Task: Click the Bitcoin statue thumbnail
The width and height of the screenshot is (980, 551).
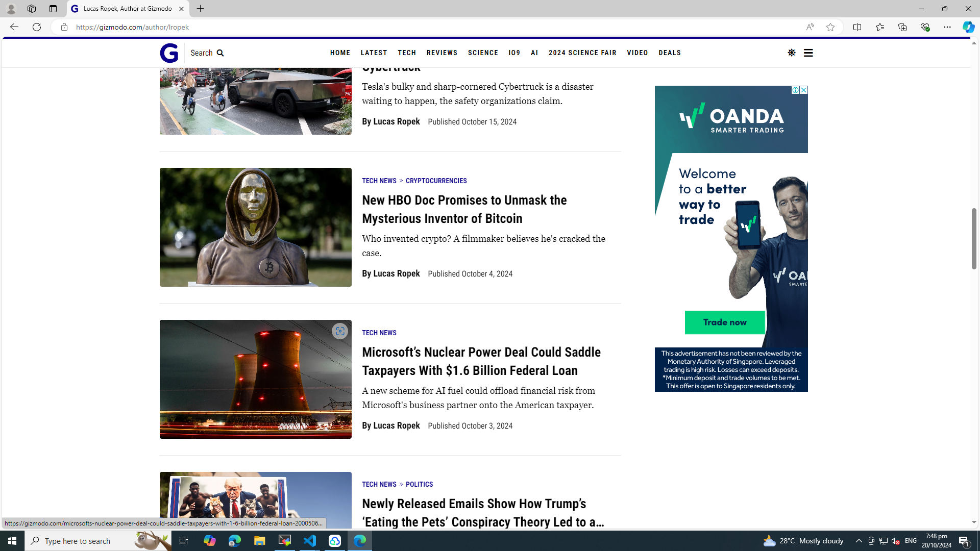Action: coord(255,227)
